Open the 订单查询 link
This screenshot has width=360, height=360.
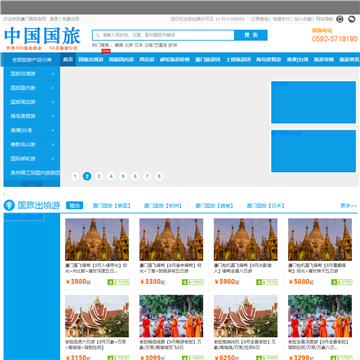pyautogui.click(x=260, y=19)
